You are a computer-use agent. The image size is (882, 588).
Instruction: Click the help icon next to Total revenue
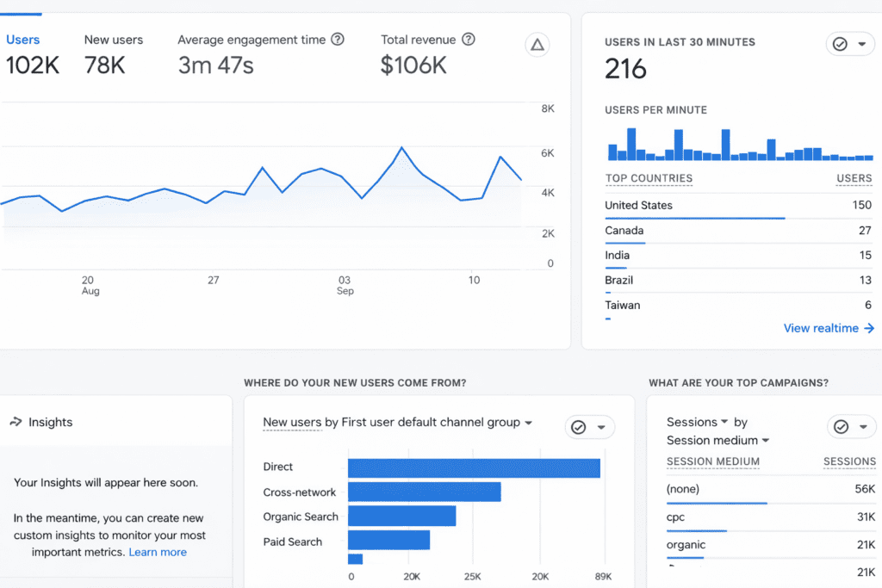[x=469, y=40]
